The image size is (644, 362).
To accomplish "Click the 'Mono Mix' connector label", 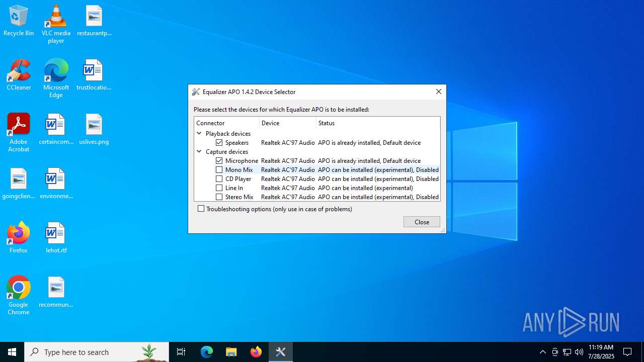I will point(239,170).
